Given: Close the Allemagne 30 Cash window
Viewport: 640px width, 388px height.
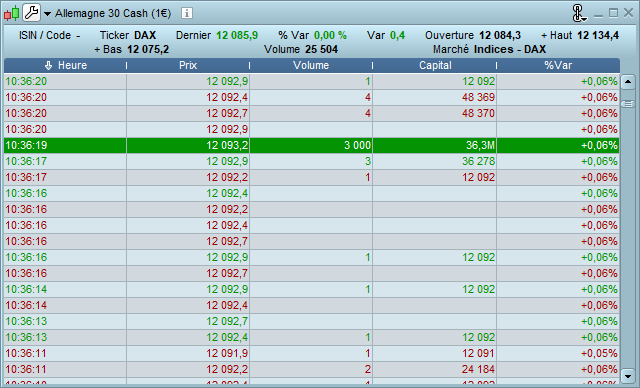Looking at the screenshot, I should coord(629,13).
